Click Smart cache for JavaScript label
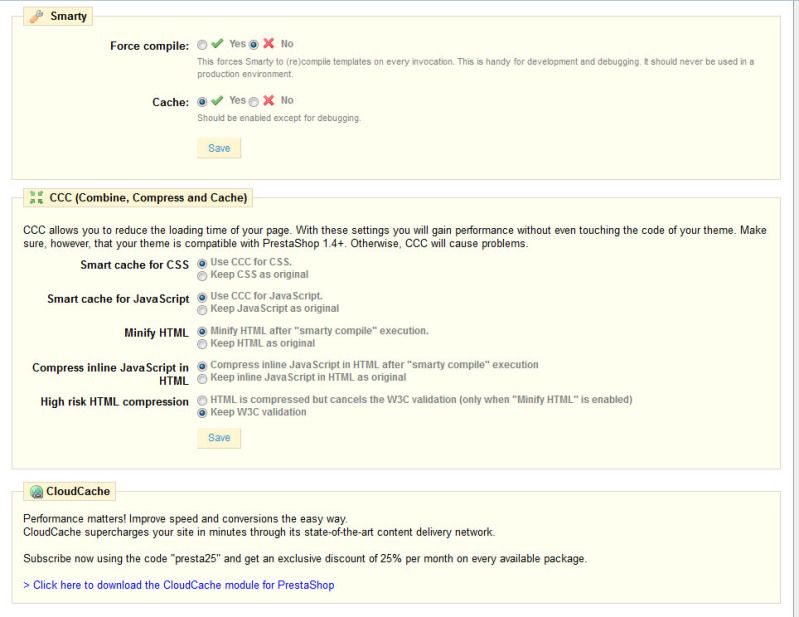The image size is (799, 617). pyautogui.click(x=118, y=299)
